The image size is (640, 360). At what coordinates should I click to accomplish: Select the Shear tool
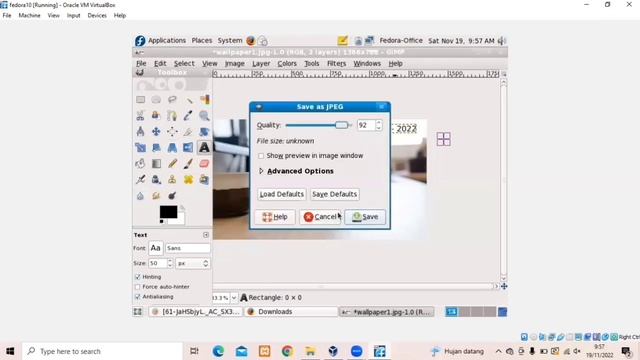point(156,147)
